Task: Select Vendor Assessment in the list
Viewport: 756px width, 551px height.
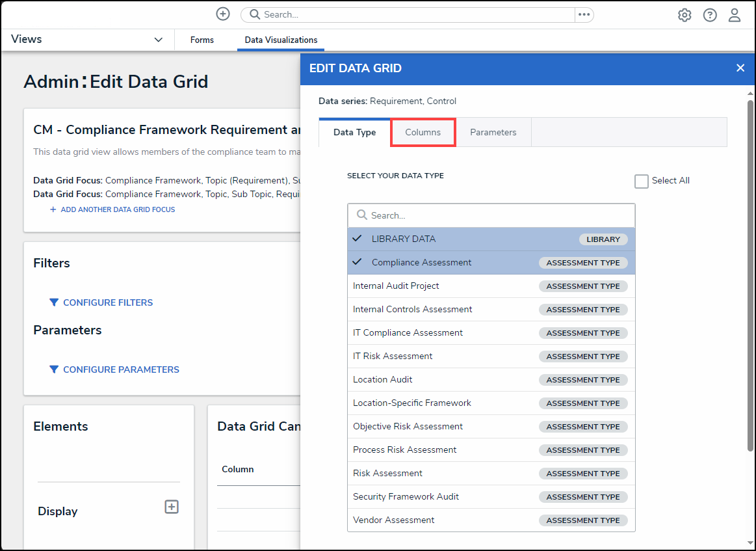Action: pyautogui.click(x=394, y=520)
